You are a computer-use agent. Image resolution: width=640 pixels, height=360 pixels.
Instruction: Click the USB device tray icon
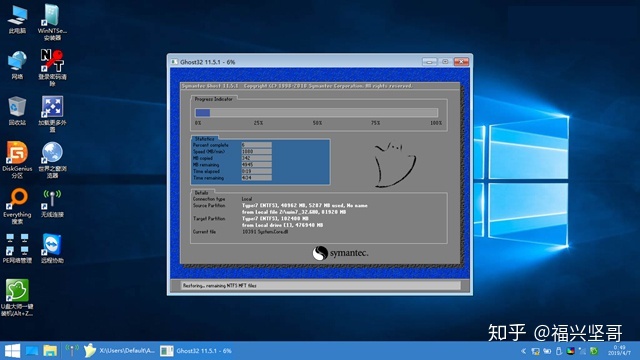tap(559, 351)
